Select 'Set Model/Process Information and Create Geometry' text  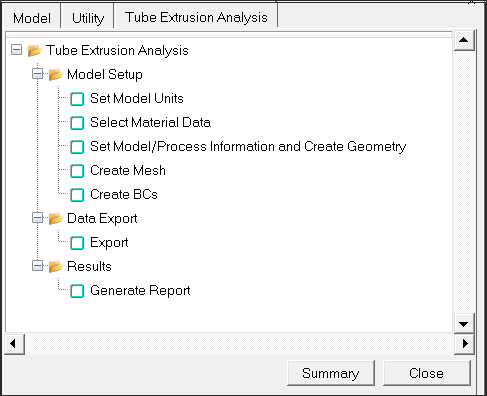coord(248,147)
